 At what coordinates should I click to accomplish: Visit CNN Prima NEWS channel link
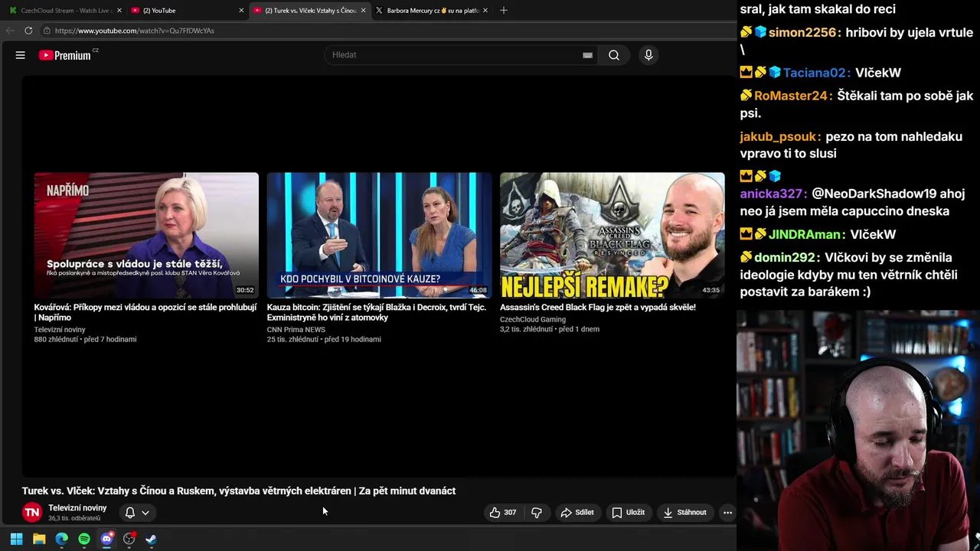[x=296, y=330]
